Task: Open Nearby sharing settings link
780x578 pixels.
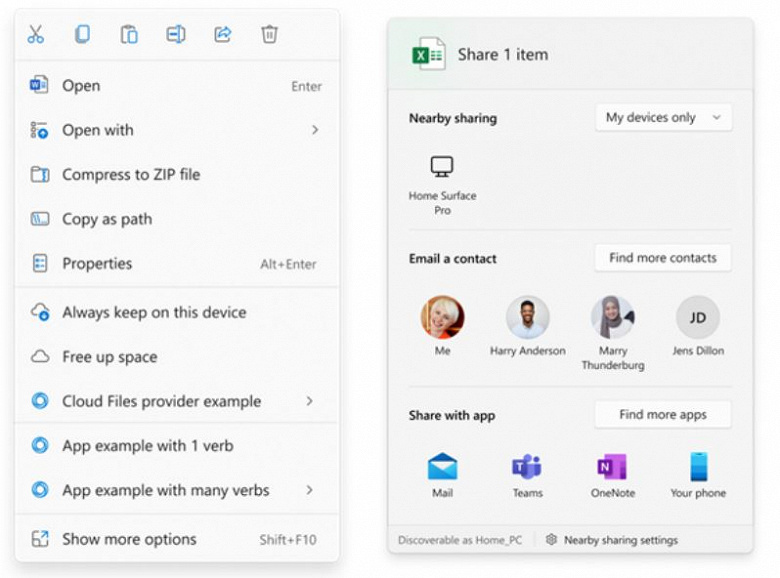Action: point(612,540)
